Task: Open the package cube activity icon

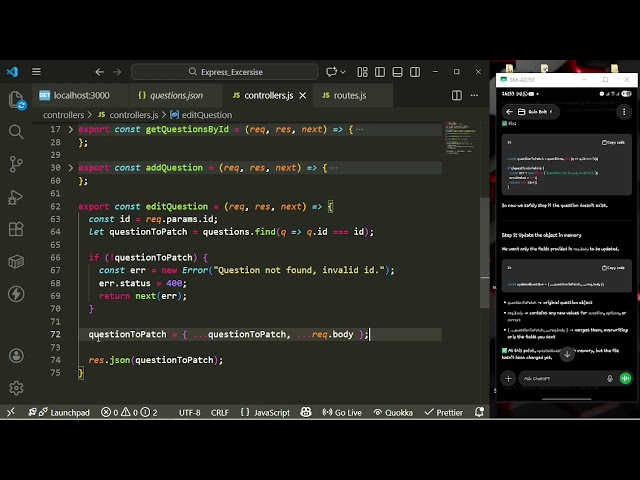Action: coord(16,262)
